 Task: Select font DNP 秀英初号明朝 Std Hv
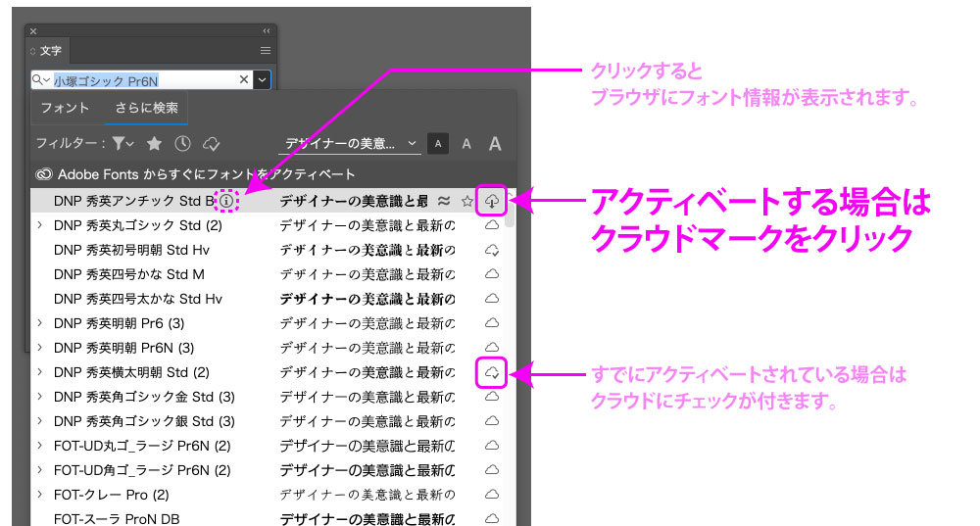[132, 250]
